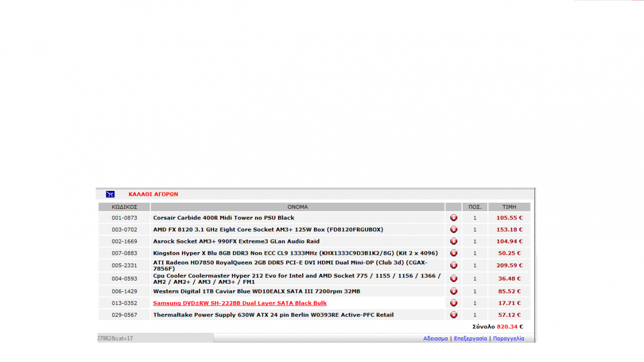Click the ΠΟΣ. column header
Image resolution: width=644 pixels, height=362 pixels.
click(475, 206)
